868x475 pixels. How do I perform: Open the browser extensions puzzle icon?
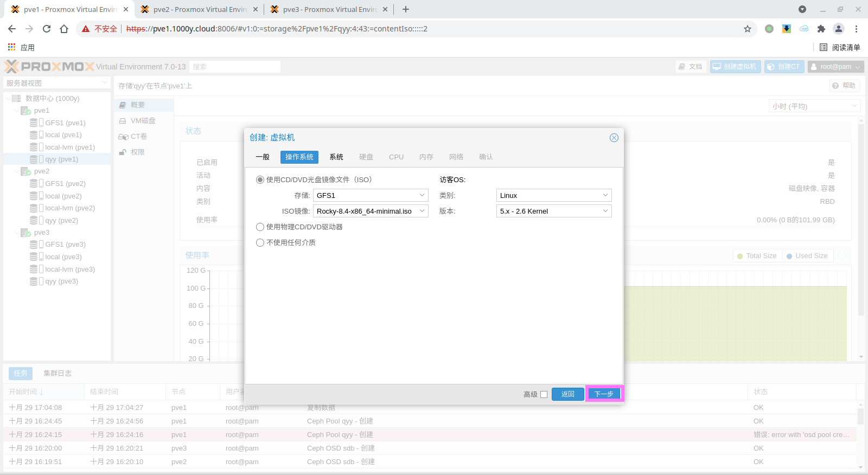click(x=821, y=29)
